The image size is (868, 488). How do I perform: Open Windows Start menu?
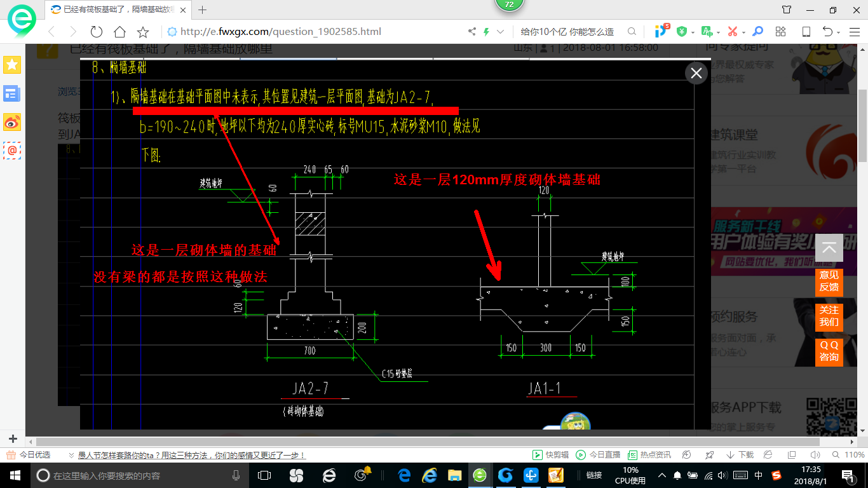15,475
